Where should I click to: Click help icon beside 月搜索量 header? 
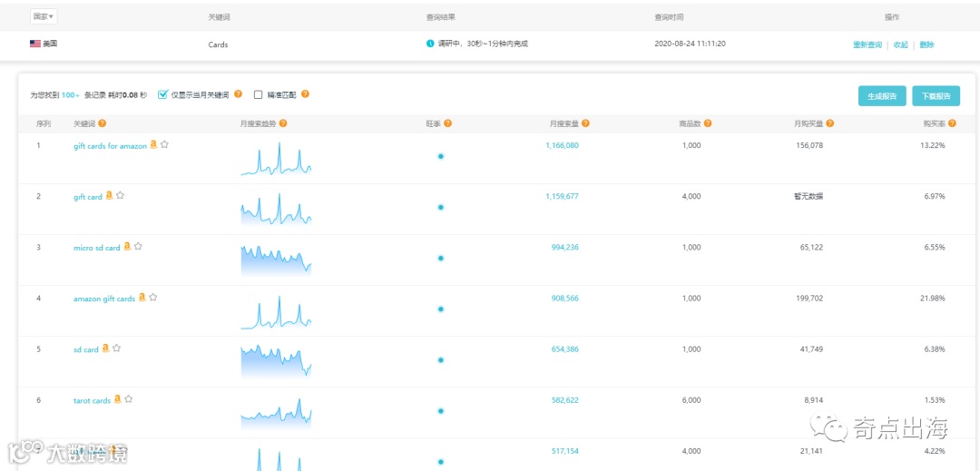coord(585,123)
